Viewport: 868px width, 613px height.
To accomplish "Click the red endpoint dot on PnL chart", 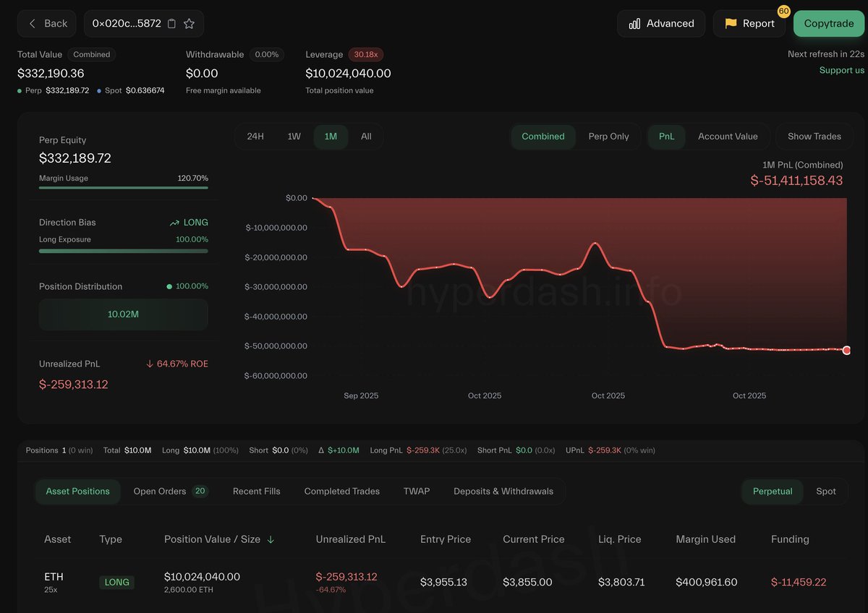I will pos(846,350).
